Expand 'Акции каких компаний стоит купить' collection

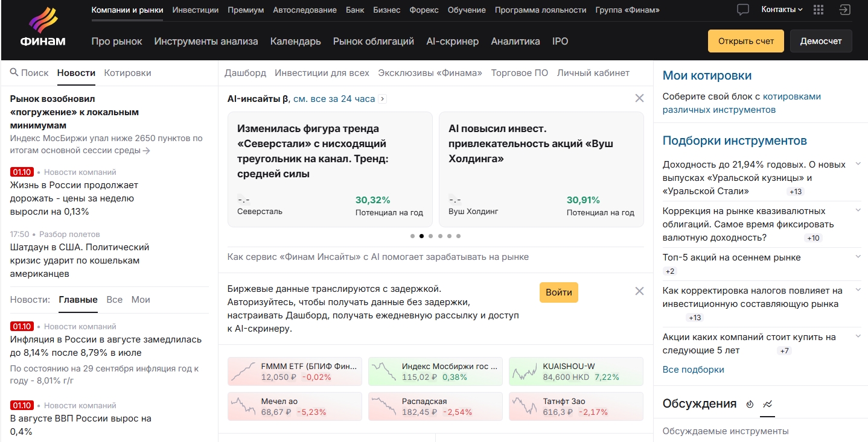(858, 336)
